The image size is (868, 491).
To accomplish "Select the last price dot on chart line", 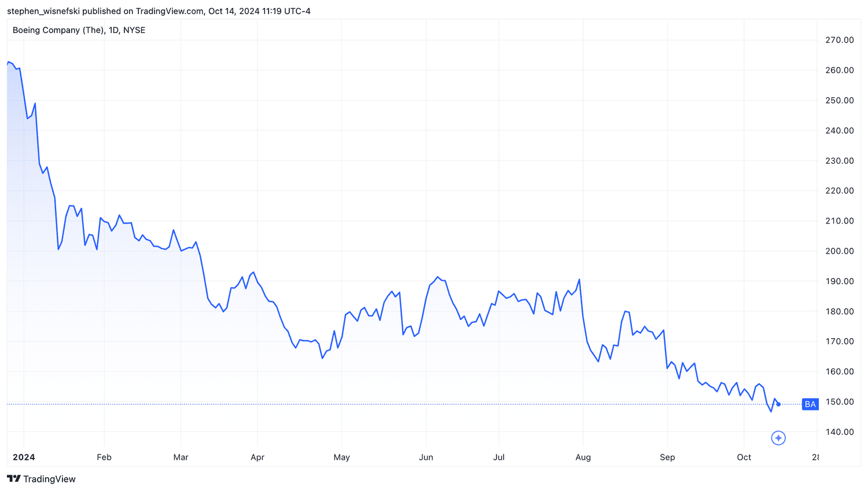I will pyautogui.click(x=778, y=404).
